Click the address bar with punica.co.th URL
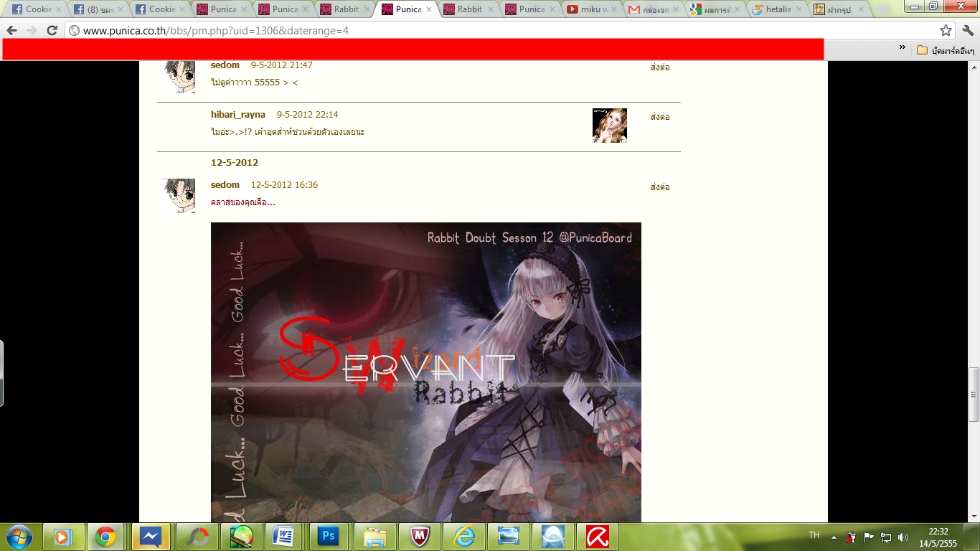Viewport: 980px width, 551px height. (x=502, y=31)
